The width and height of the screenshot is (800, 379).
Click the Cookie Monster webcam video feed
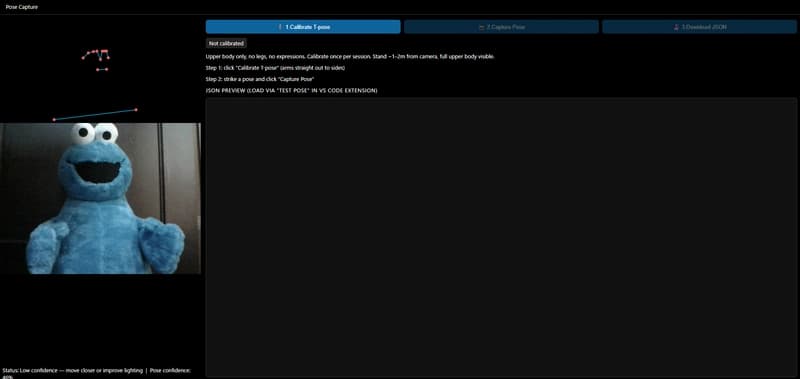click(x=101, y=198)
